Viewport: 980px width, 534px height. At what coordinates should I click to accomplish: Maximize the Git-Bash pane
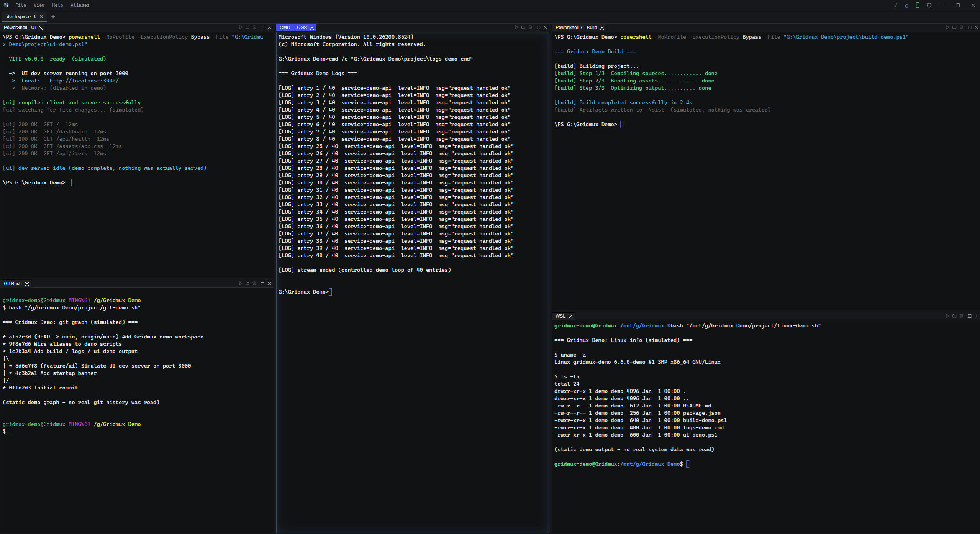coord(262,284)
